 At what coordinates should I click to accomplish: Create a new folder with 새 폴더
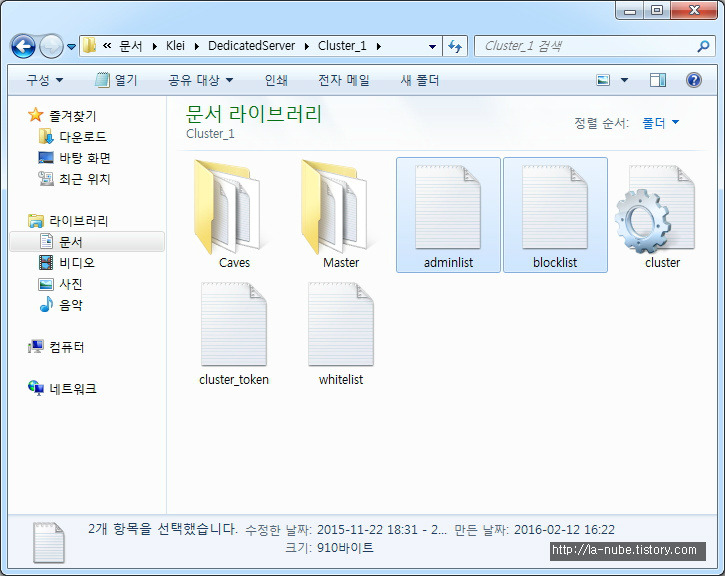(420, 80)
